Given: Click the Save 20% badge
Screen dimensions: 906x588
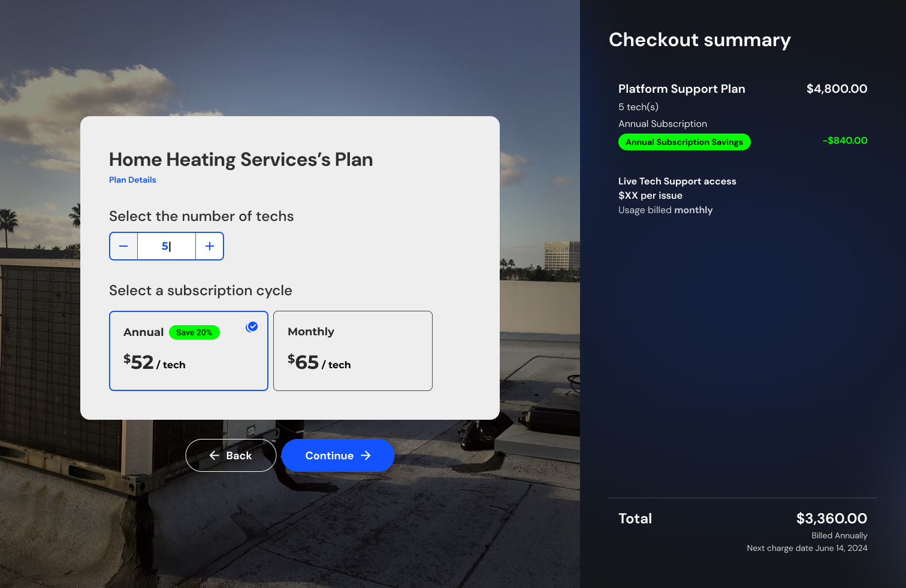Looking at the screenshot, I should point(194,332).
